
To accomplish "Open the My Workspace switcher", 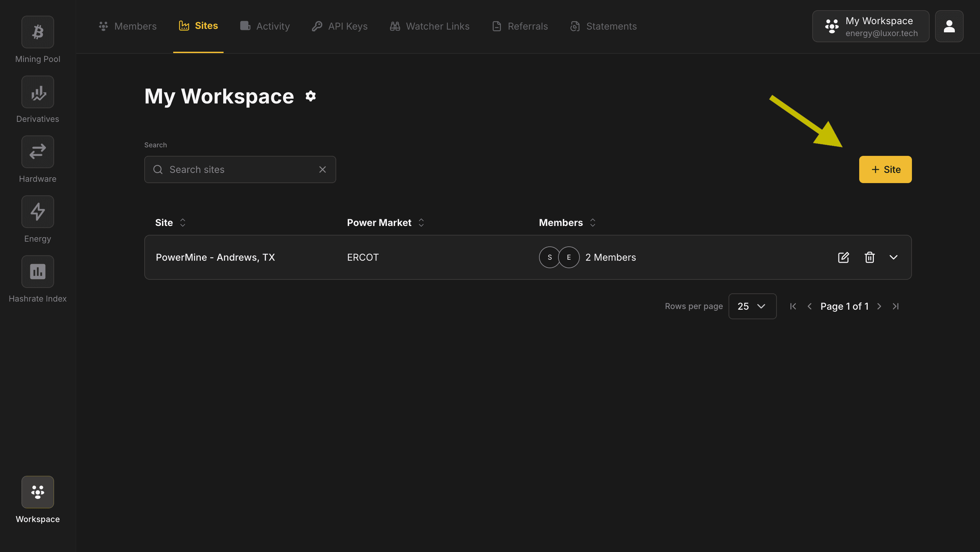I will coord(870,26).
